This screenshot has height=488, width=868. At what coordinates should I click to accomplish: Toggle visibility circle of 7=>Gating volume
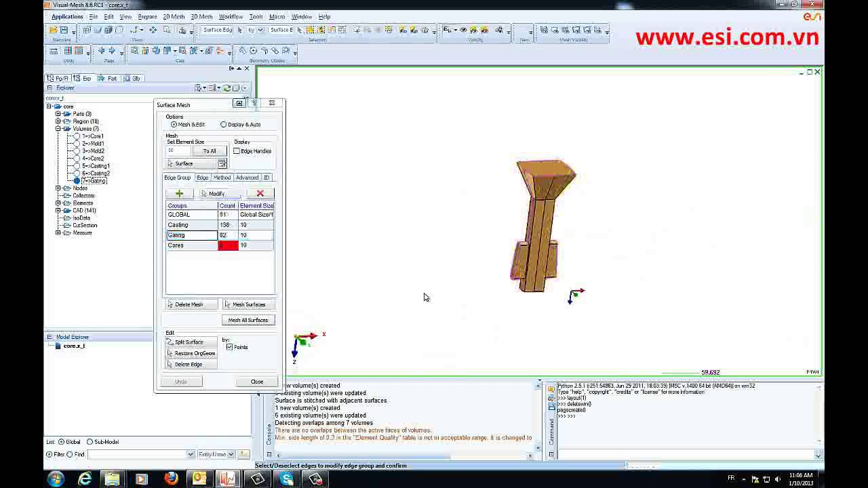coord(77,181)
